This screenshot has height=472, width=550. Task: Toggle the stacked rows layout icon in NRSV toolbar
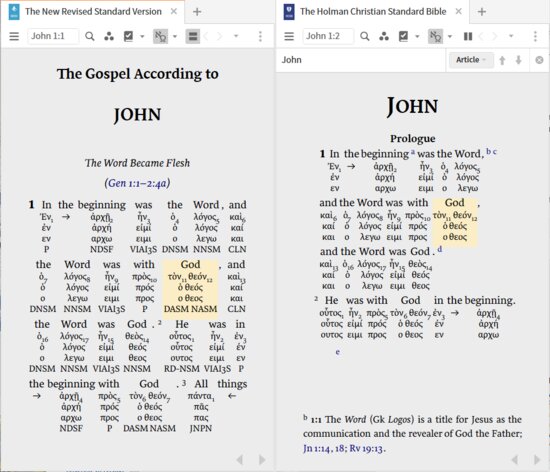193,36
